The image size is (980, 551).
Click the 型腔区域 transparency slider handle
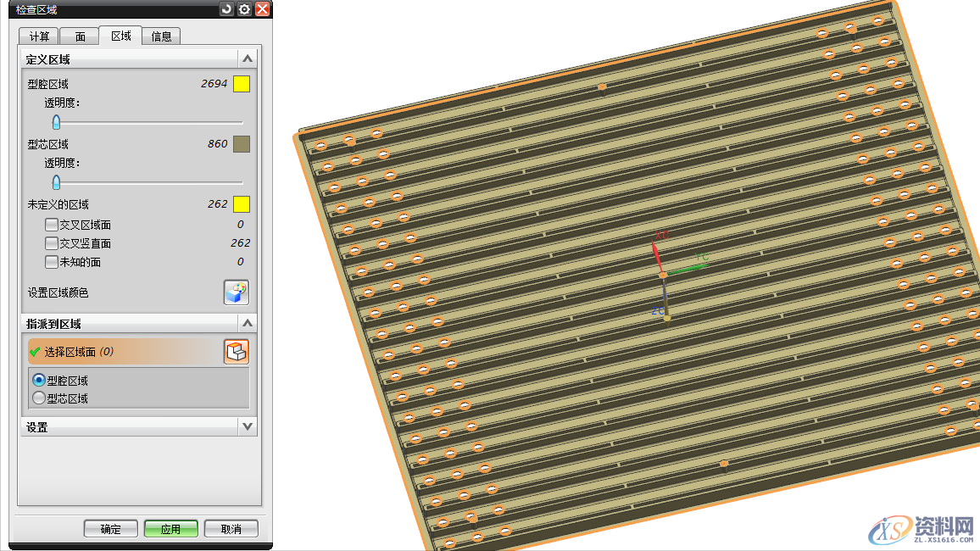57,122
